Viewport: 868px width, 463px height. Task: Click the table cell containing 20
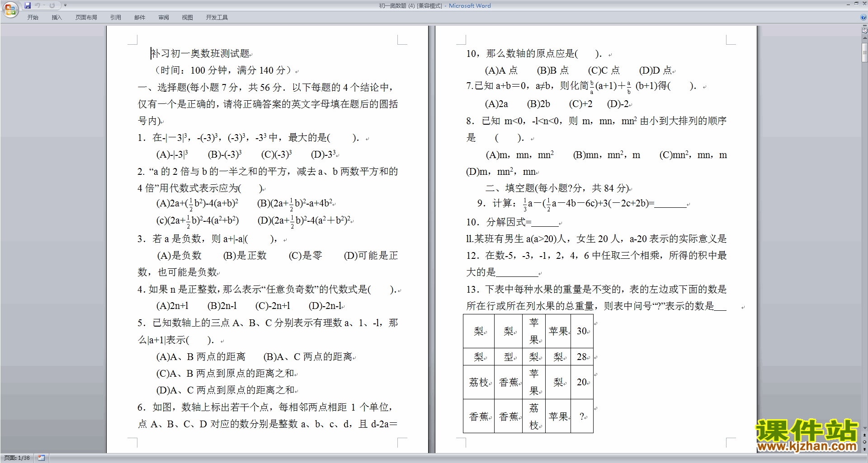(x=582, y=382)
